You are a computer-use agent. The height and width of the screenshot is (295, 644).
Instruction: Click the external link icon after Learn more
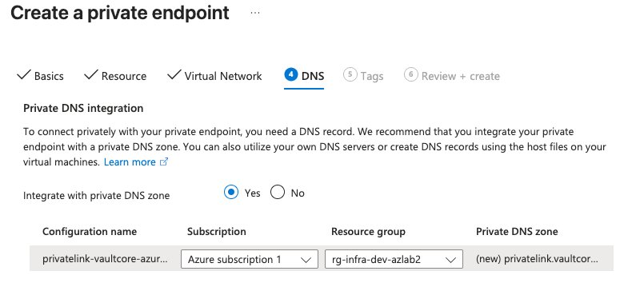(164, 162)
